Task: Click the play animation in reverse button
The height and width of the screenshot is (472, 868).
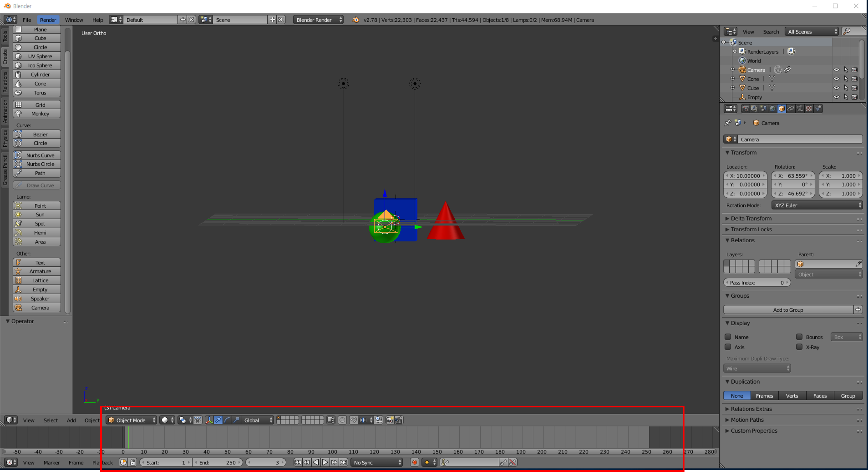Action: coord(316,463)
